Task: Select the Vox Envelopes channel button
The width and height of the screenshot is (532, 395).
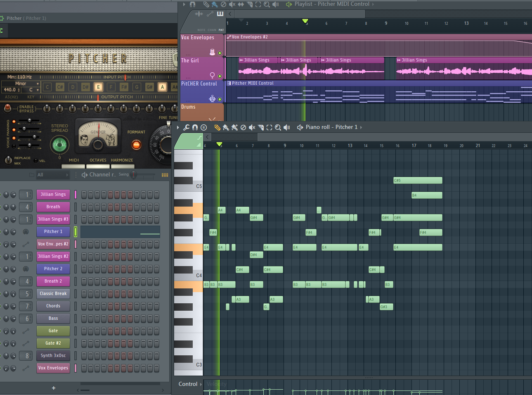Action: click(x=53, y=368)
